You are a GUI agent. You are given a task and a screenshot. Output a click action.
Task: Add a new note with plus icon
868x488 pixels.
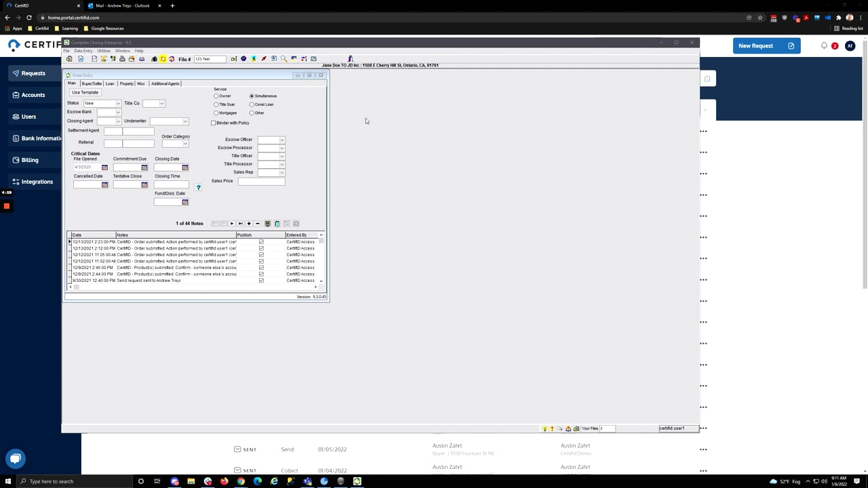point(249,224)
